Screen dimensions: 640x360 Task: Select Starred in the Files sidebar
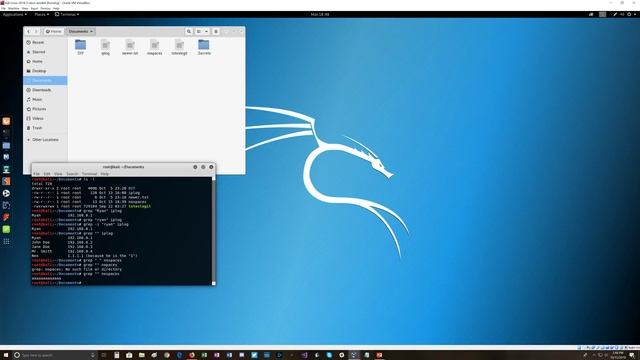pos(45,52)
